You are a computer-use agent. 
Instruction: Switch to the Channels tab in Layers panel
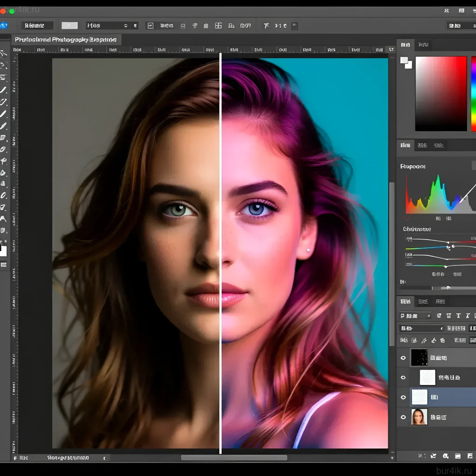point(423,302)
